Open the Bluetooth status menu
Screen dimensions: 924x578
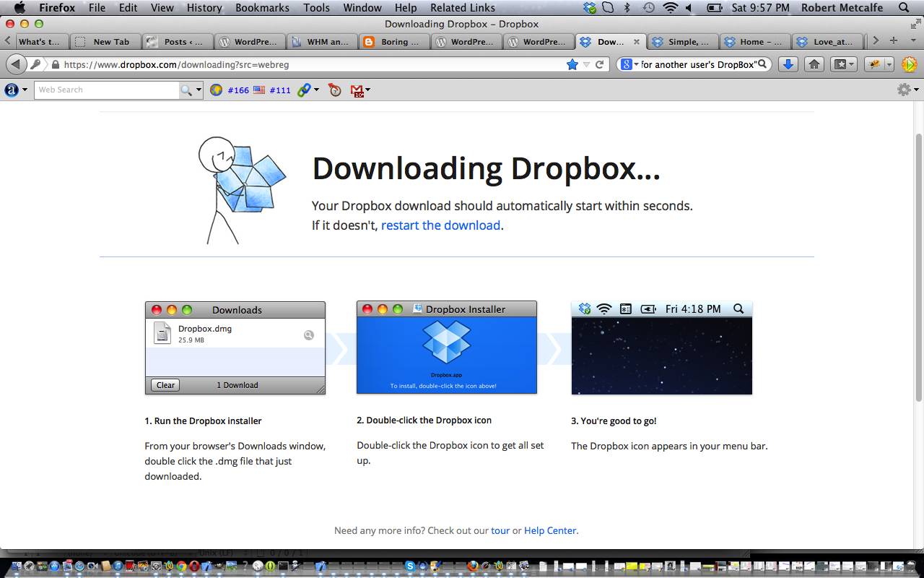[627, 8]
